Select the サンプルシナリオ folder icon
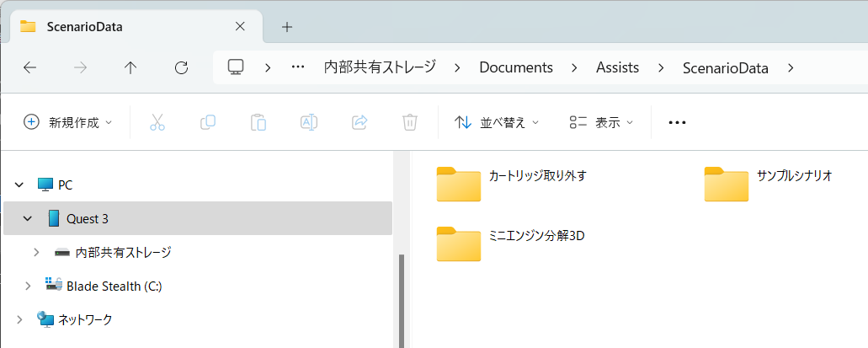Screen dimensions: 868x348 click(727, 184)
